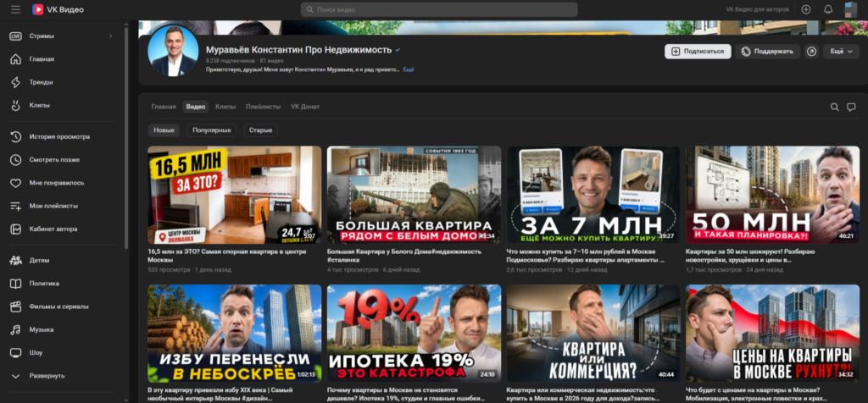
Task: Select the Новые sort filter
Action: click(164, 130)
